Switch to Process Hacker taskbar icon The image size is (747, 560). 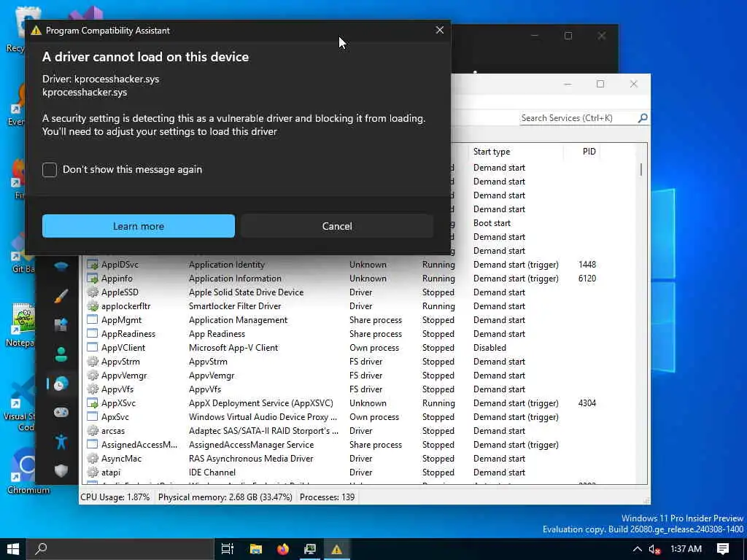pos(310,549)
